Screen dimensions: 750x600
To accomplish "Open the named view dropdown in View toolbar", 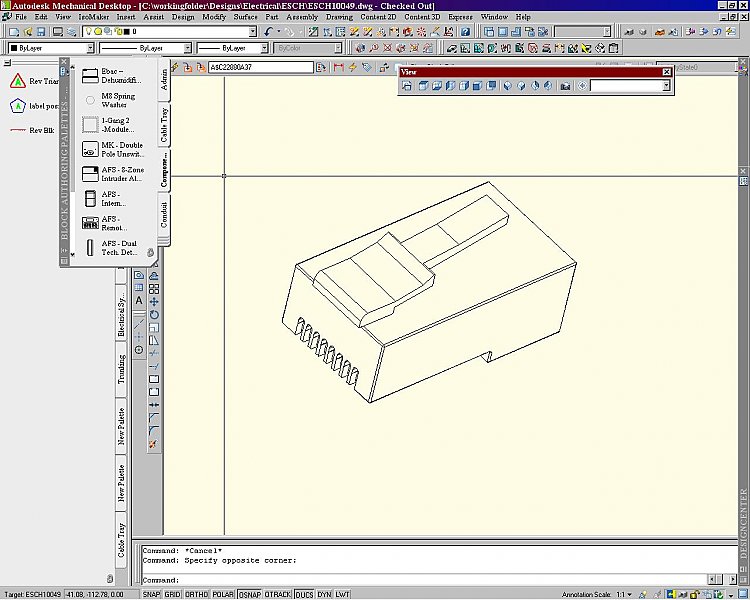I will click(666, 86).
